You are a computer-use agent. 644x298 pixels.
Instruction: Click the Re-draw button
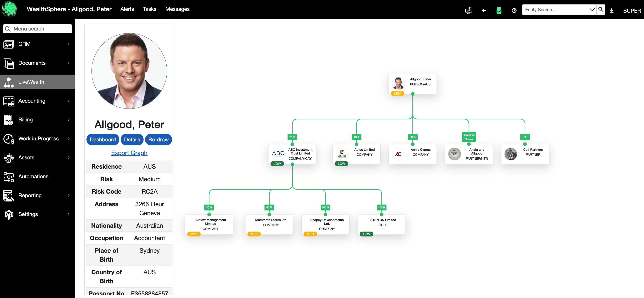pos(158,140)
